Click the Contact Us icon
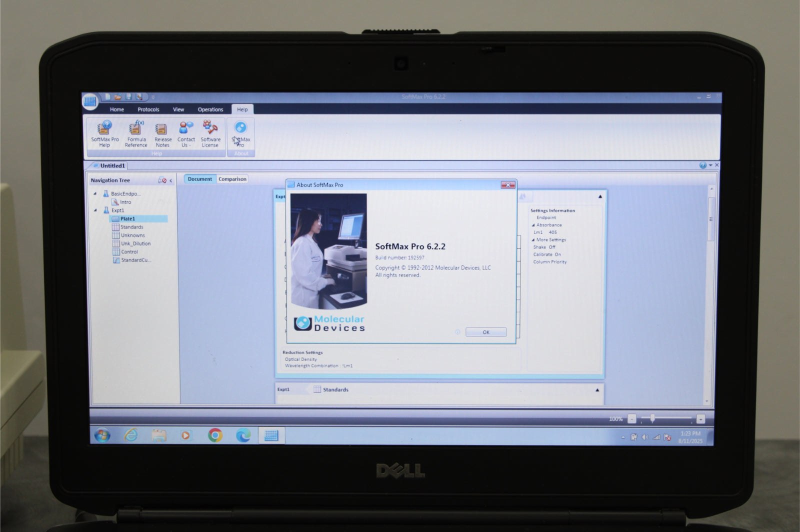This screenshot has width=800, height=532. click(186, 134)
